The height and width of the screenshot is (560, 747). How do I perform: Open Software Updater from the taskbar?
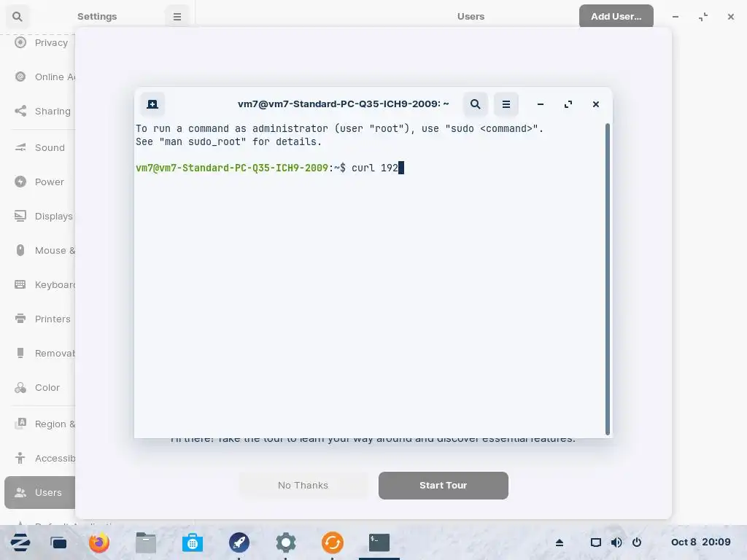tap(333, 542)
